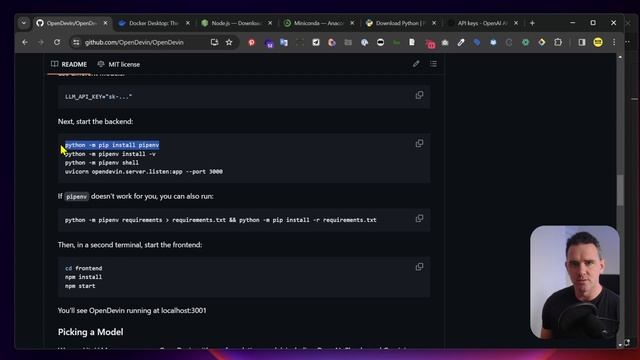The image size is (640, 360).
Task: Click the 'npm start' code line
Action: point(80,286)
